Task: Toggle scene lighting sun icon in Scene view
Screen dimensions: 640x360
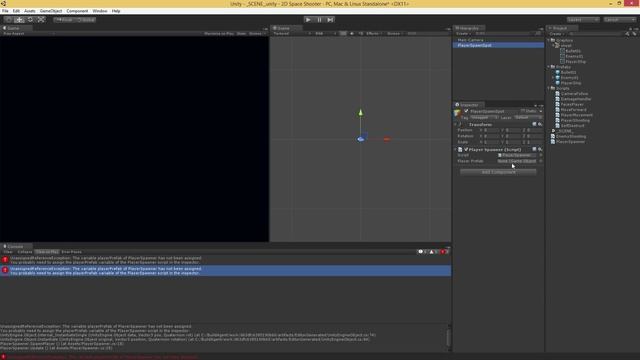Action: click(x=352, y=33)
